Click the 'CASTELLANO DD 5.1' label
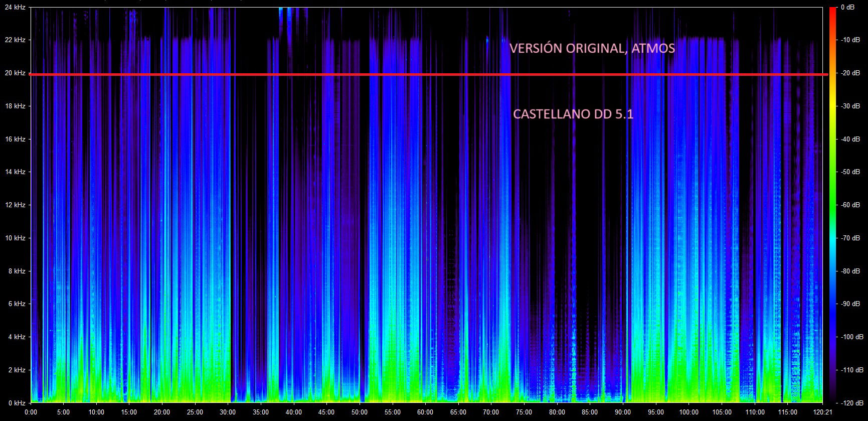 (573, 114)
